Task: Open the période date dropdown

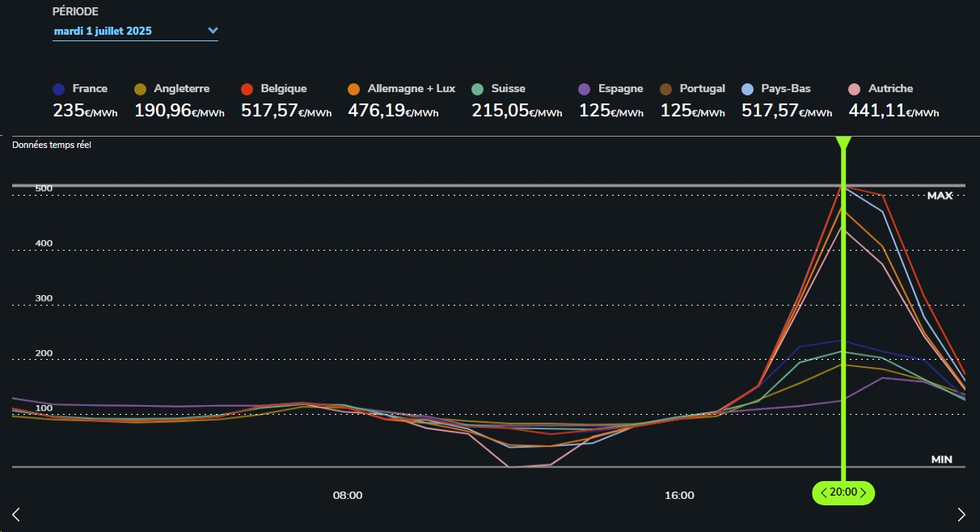Action: point(135,32)
